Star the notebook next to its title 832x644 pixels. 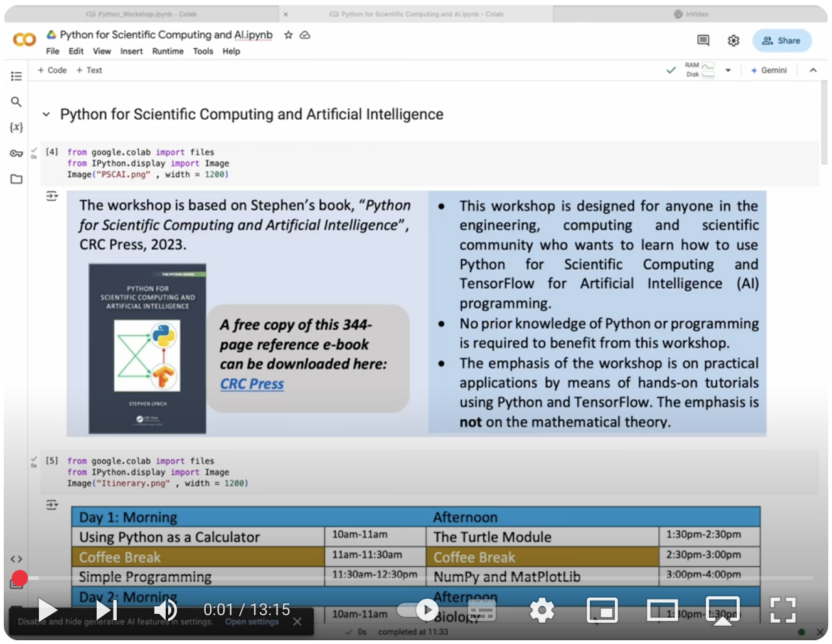(289, 35)
